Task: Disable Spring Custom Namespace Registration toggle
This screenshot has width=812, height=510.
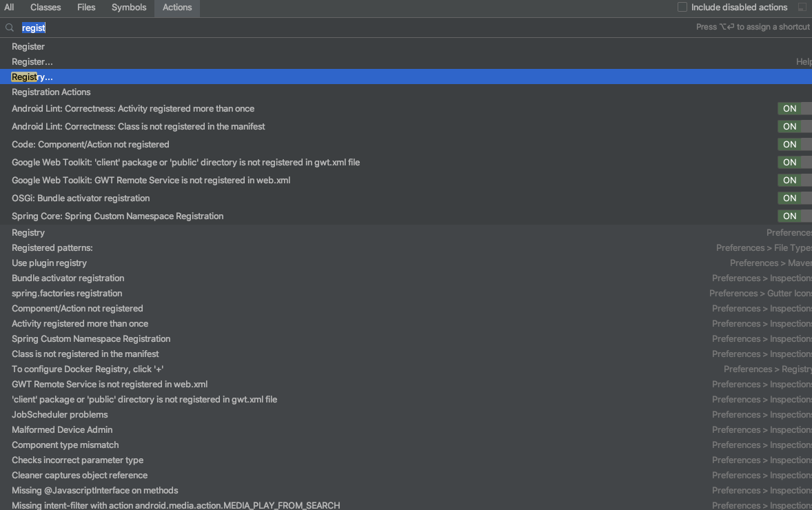Action: pyautogui.click(x=793, y=216)
